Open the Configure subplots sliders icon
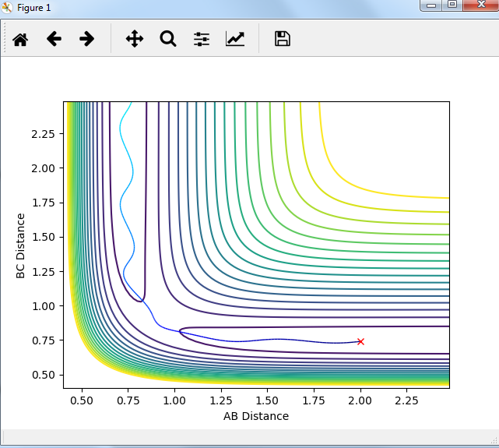Image resolution: width=499 pixels, height=448 pixels. click(202, 39)
